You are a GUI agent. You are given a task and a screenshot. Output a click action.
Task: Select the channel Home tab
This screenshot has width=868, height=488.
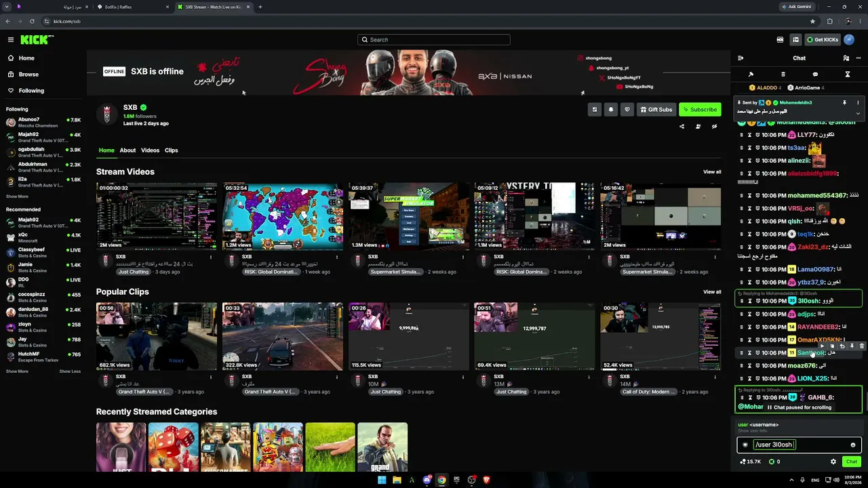coord(106,150)
